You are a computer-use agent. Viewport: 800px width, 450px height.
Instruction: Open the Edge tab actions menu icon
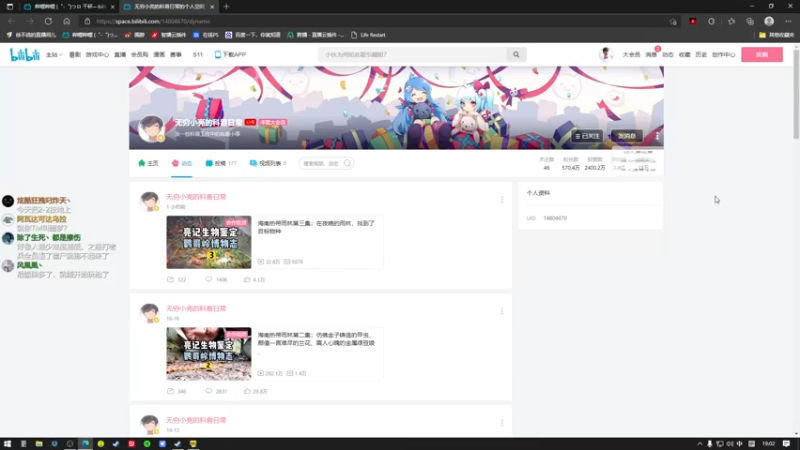click(x=10, y=7)
